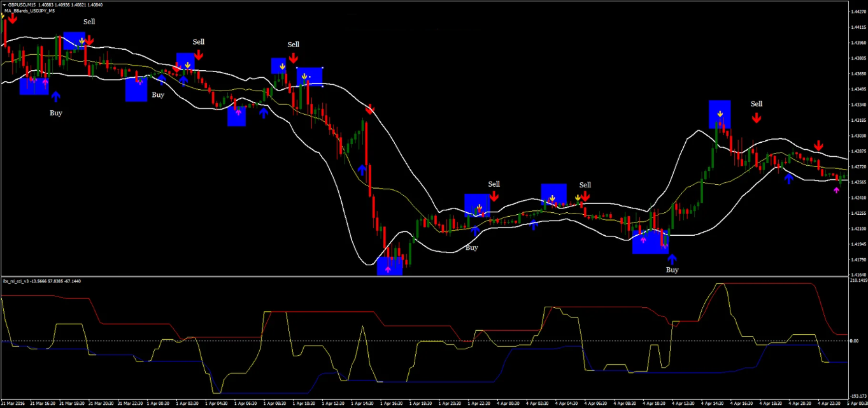The image size is (868, 408).
Task: Click the blue up arrow above the leftmost Buy label
Action: click(55, 96)
